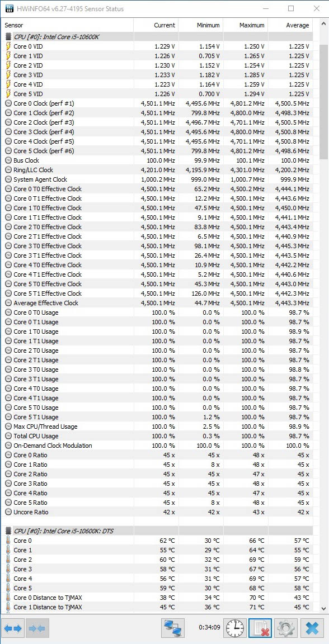Select the Total CPU Usage row
Image resolution: width=329 pixels, height=644 pixels.
click(156, 436)
